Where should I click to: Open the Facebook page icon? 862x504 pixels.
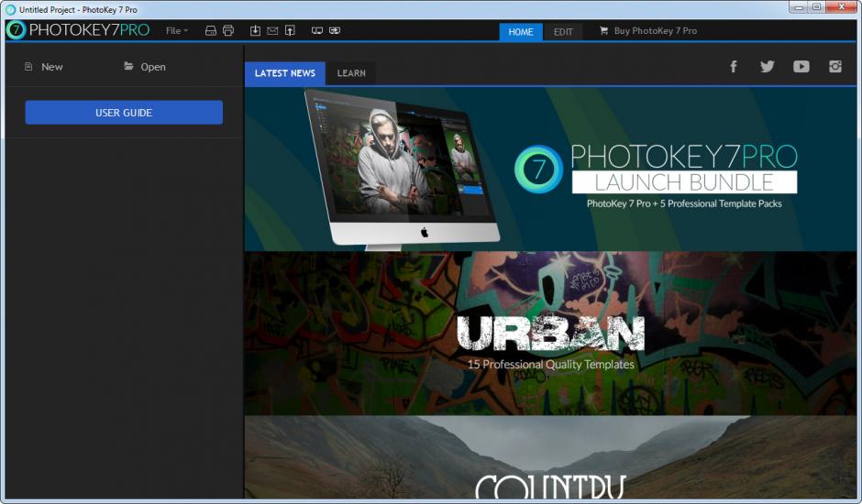click(734, 67)
